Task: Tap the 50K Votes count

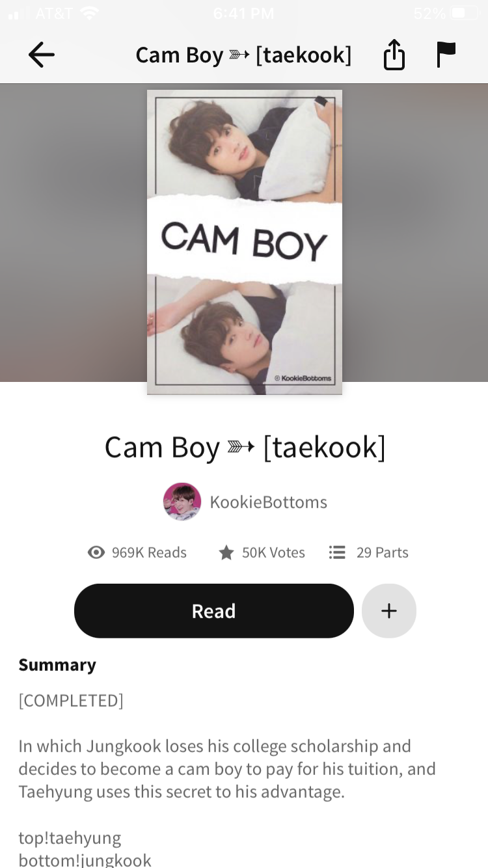Action: 273,552
